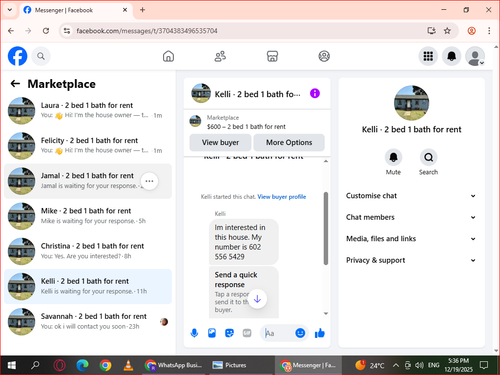500x375 pixels.
Task: Open the View buyer profile link
Action: click(x=282, y=197)
